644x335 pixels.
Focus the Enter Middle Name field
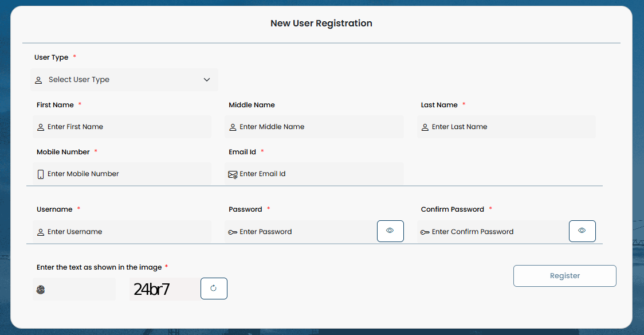[320, 127]
